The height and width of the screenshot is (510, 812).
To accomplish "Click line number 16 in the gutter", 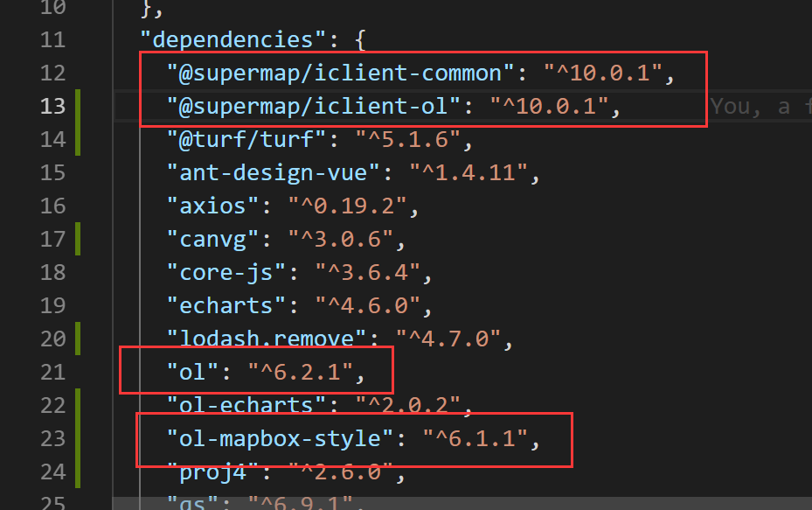I will (52, 206).
